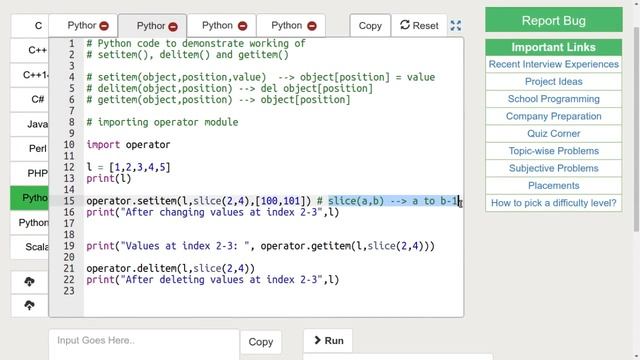Click the 'Input Goes Here..' field
The height and width of the screenshot is (360, 640).
coord(144,344)
